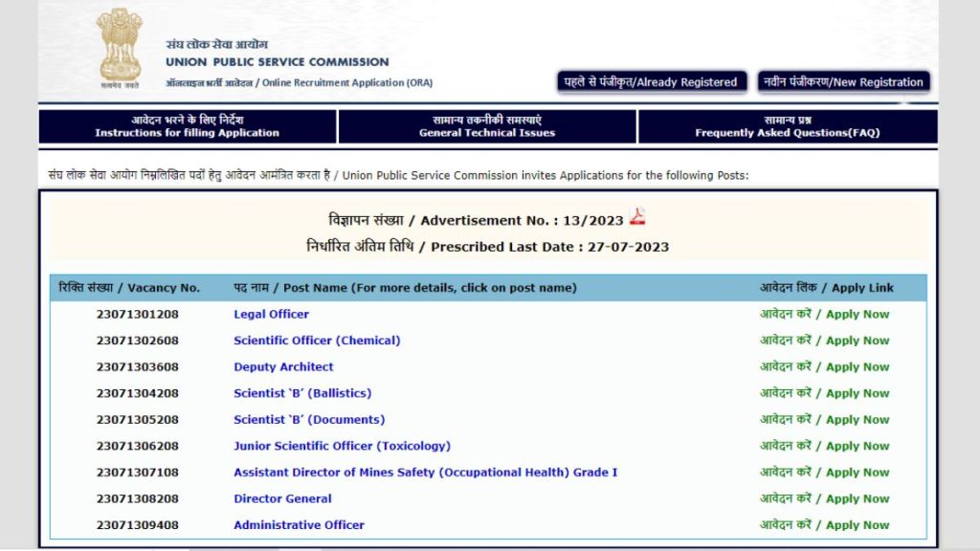
Task: Open Junior Scientific Officer (Toxicology) post
Action: tap(342, 446)
